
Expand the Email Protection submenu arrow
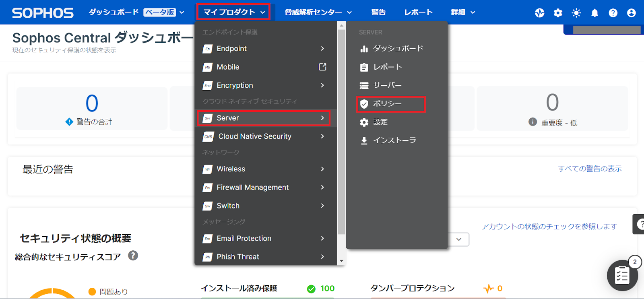322,239
